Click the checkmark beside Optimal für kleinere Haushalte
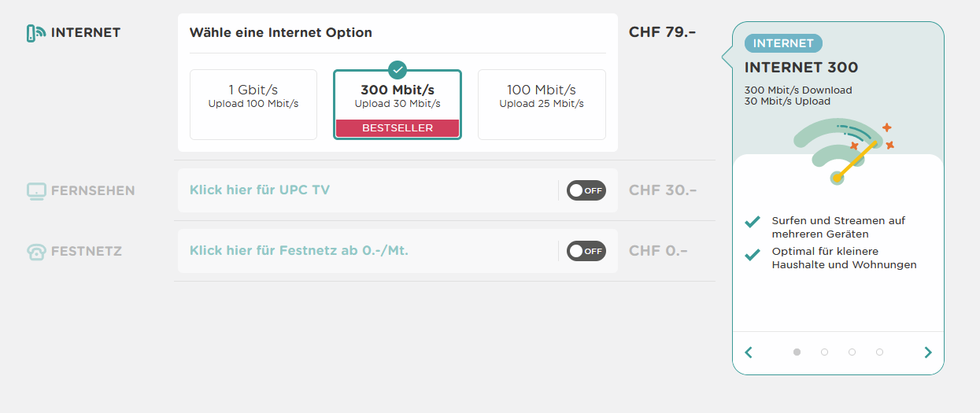This screenshot has height=413, width=980. click(x=753, y=253)
